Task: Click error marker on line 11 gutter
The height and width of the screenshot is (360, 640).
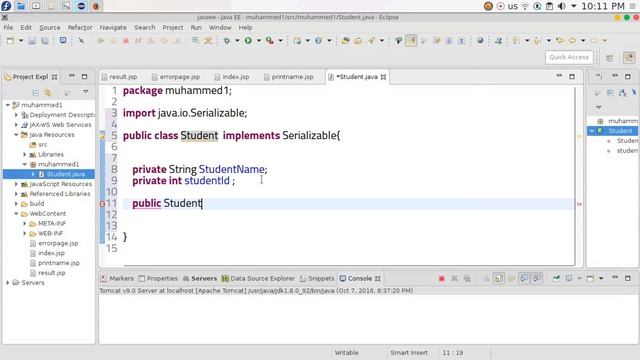Action: [x=102, y=203]
